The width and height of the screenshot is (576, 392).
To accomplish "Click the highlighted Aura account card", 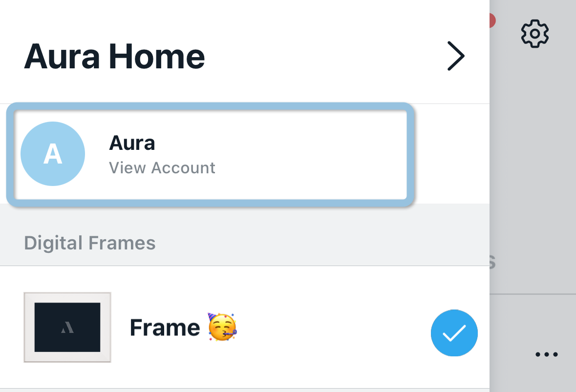I will pos(210,154).
